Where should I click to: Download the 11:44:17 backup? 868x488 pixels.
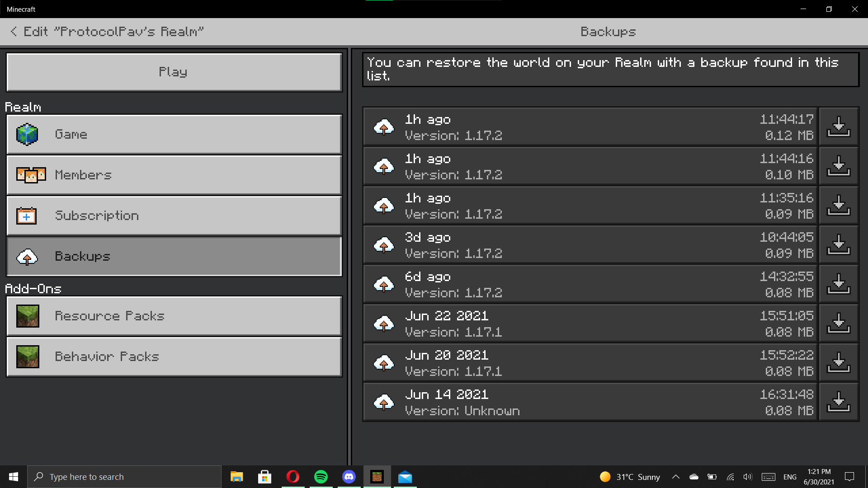point(839,127)
